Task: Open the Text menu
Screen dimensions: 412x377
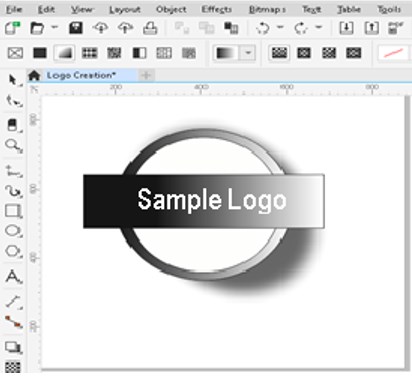Action: [x=311, y=9]
